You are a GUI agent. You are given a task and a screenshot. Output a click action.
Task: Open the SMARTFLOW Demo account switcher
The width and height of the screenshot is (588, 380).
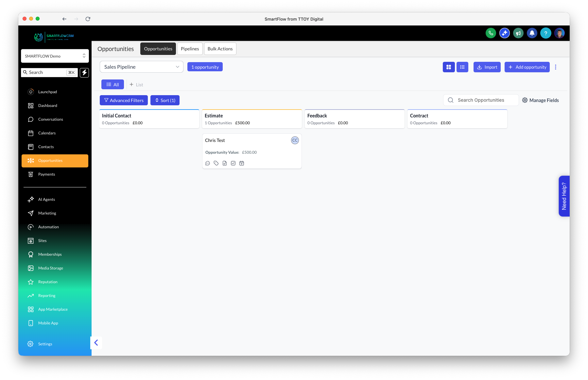[55, 56]
